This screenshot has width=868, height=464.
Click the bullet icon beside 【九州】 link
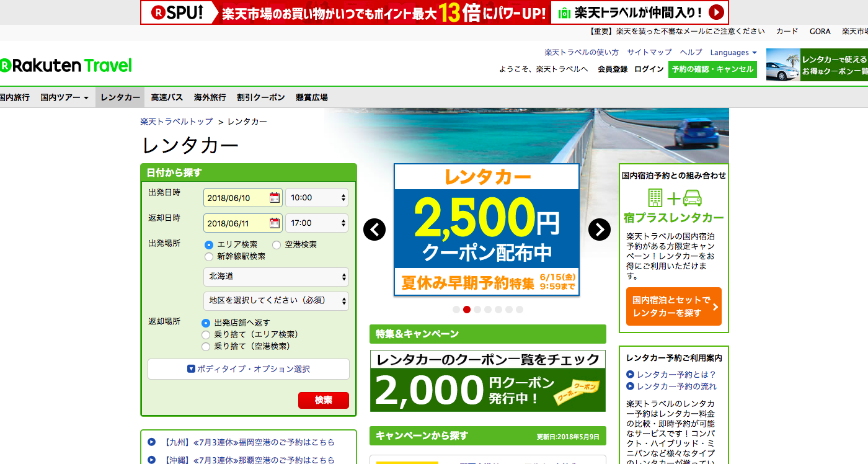click(151, 442)
